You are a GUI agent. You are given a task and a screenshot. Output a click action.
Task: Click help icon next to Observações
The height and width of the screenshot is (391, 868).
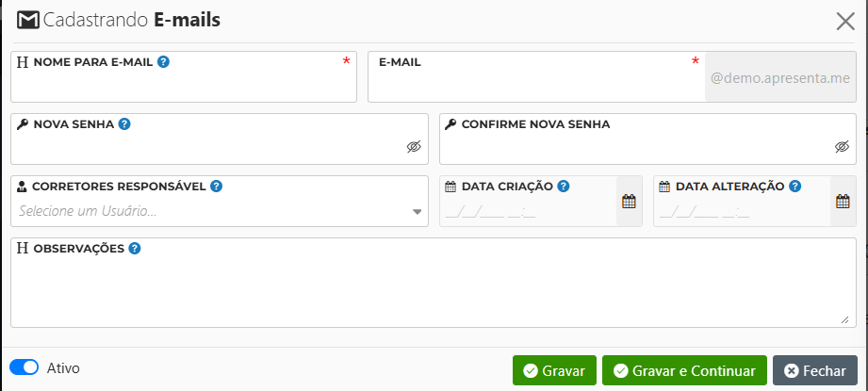(x=135, y=248)
